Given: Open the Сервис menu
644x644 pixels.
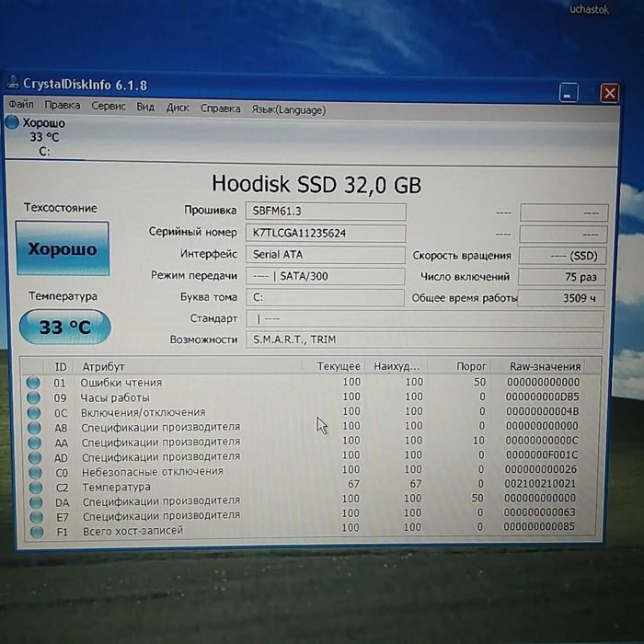Looking at the screenshot, I should (x=109, y=106).
